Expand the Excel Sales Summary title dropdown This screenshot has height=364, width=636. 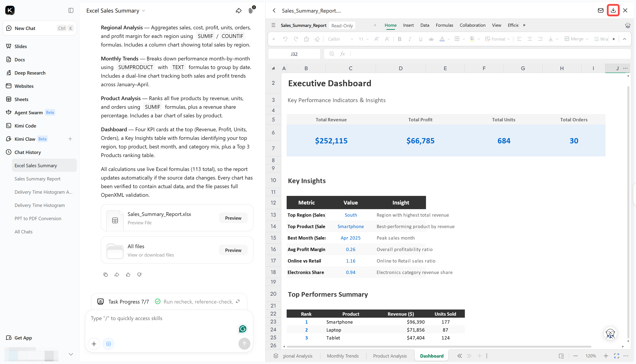click(143, 11)
